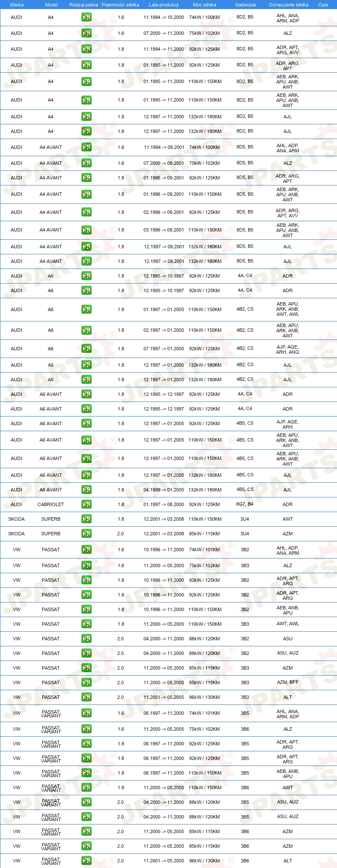
Task: Click the 03.1996 -> 09.2001 years cell
Action: (x=164, y=230)
